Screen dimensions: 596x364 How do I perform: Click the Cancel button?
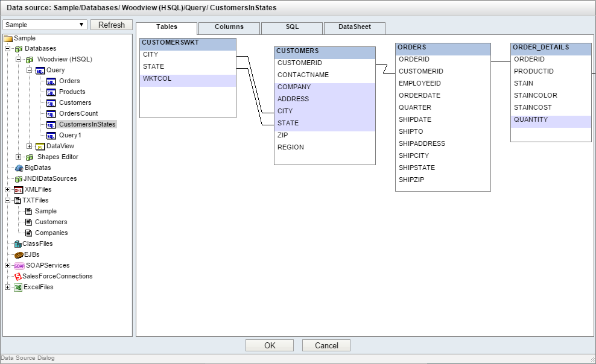click(x=326, y=345)
